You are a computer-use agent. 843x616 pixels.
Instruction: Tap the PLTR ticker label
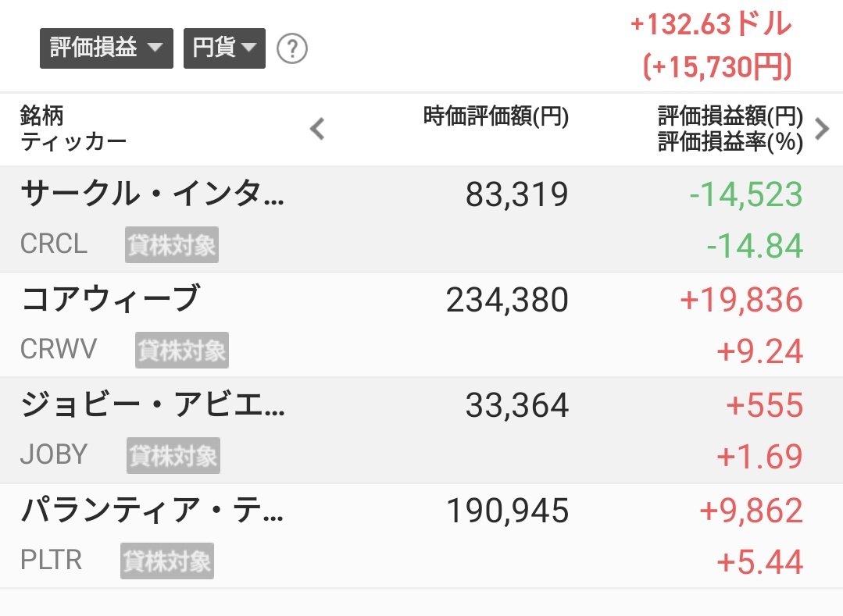51,560
